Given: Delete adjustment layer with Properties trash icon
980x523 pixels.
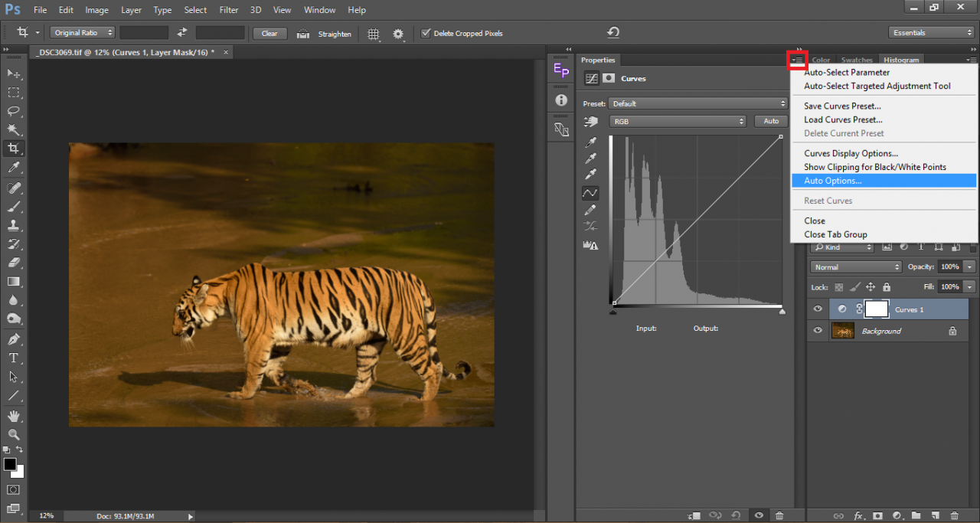Looking at the screenshot, I should [x=779, y=516].
